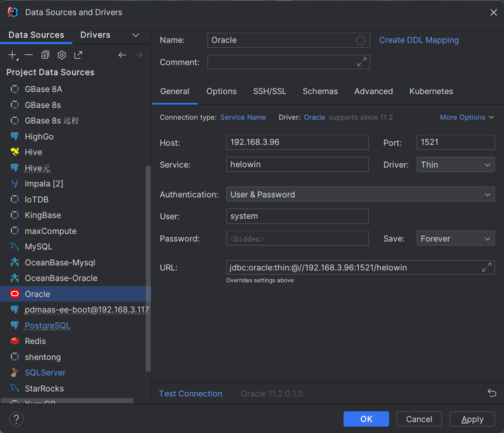Open driver settings via the wrench-gear icon
The height and width of the screenshot is (433, 504).
click(x=61, y=55)
